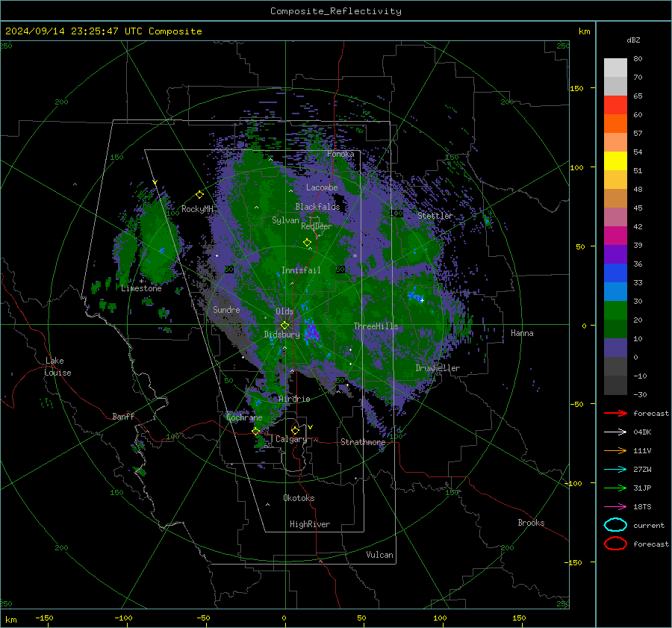
Task: Click the Lake Louise label
Action: [57, 367]
